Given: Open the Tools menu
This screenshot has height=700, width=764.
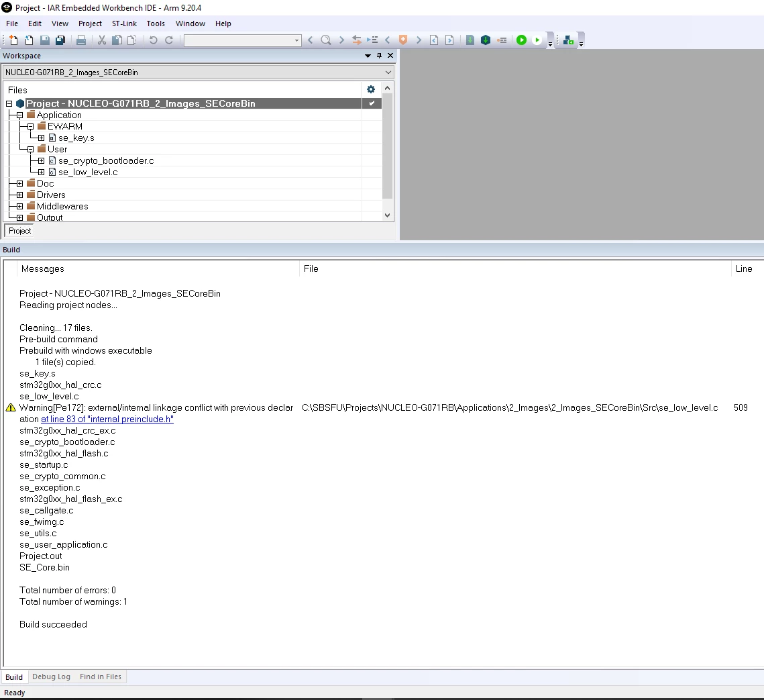Looking at the screenshot, I should (156, 23).
